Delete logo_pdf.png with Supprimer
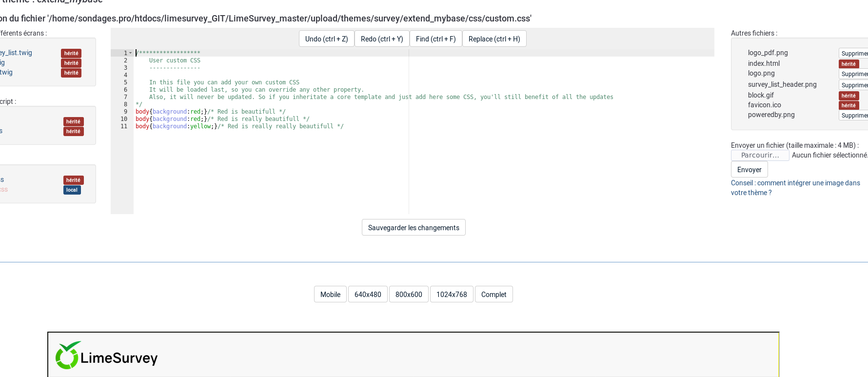This screenshot has width=868, height=377. [854, 54]
